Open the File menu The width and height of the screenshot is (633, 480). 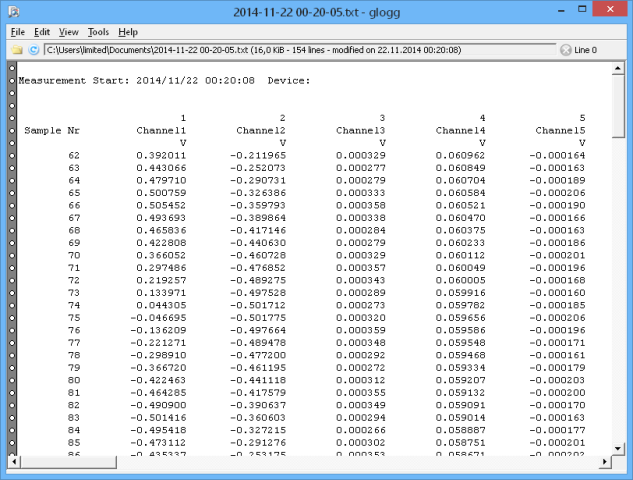(x=16, y=32)
